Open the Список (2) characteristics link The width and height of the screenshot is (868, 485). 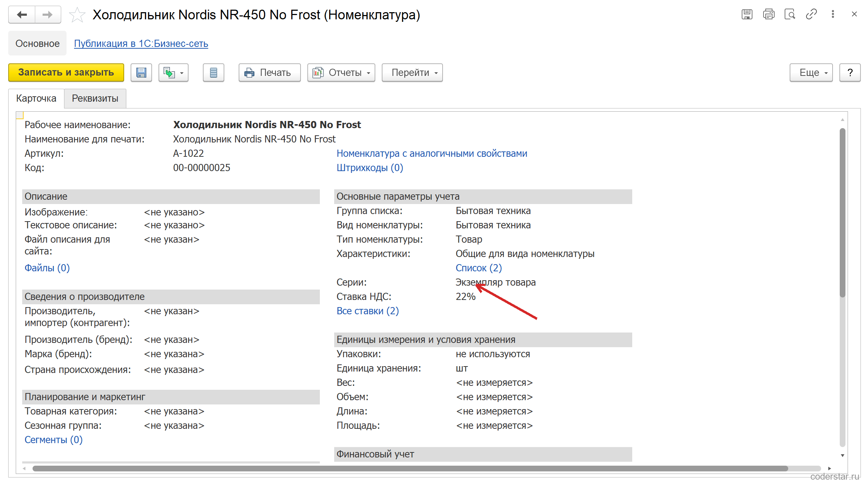tap(479, 268)
